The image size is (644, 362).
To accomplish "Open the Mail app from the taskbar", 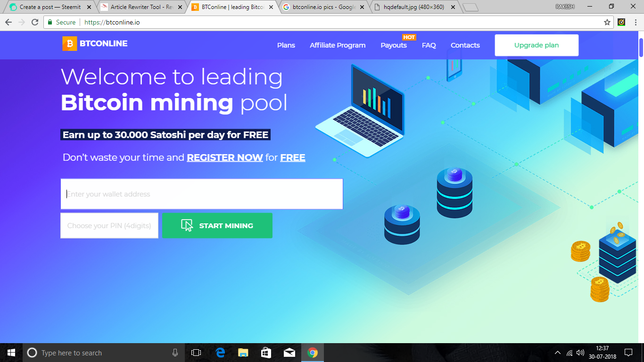I will click(x=289, y=353).
